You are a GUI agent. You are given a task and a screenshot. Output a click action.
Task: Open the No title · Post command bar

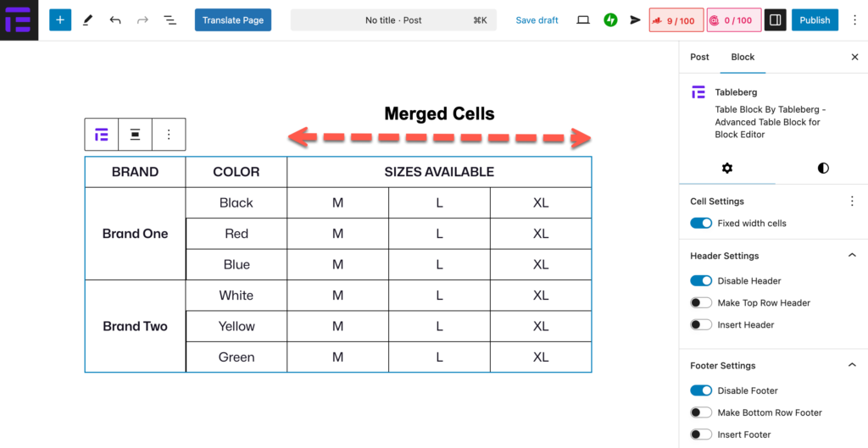point(393,20)
